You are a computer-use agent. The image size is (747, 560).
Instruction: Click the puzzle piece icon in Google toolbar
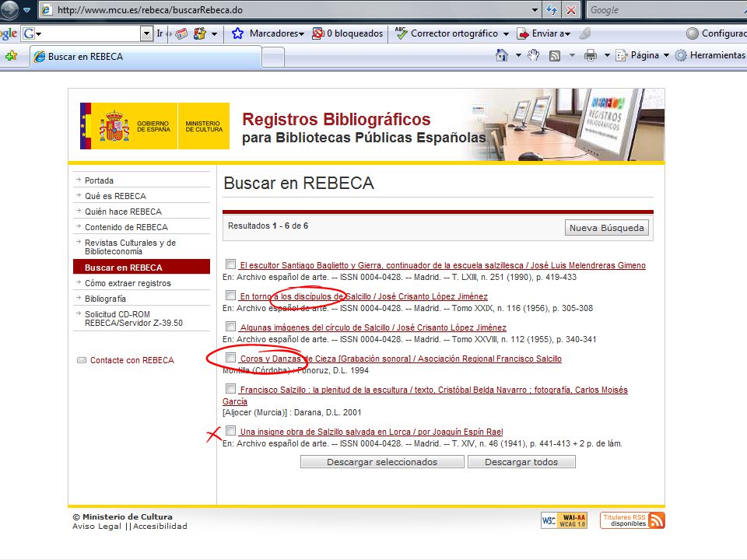pyautogui.click(x=200, y=33)
